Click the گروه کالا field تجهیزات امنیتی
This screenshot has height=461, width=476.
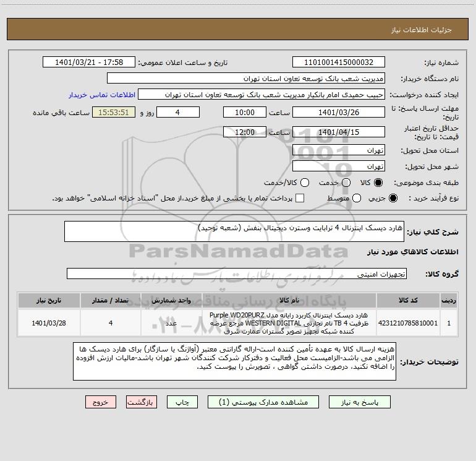237,274
